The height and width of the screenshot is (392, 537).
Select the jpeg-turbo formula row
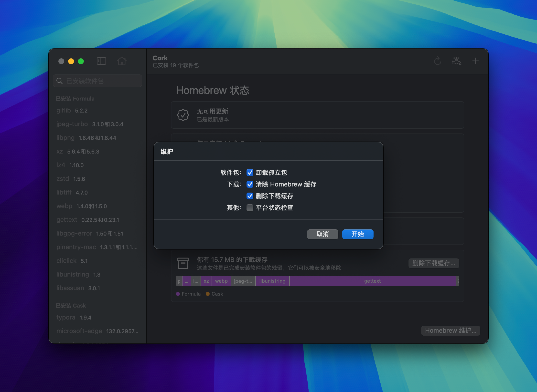[97, 124]
